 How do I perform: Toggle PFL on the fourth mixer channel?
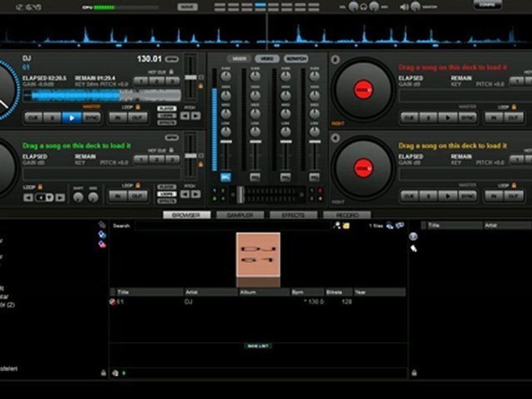pyautogui.click(x=314, y=177)
